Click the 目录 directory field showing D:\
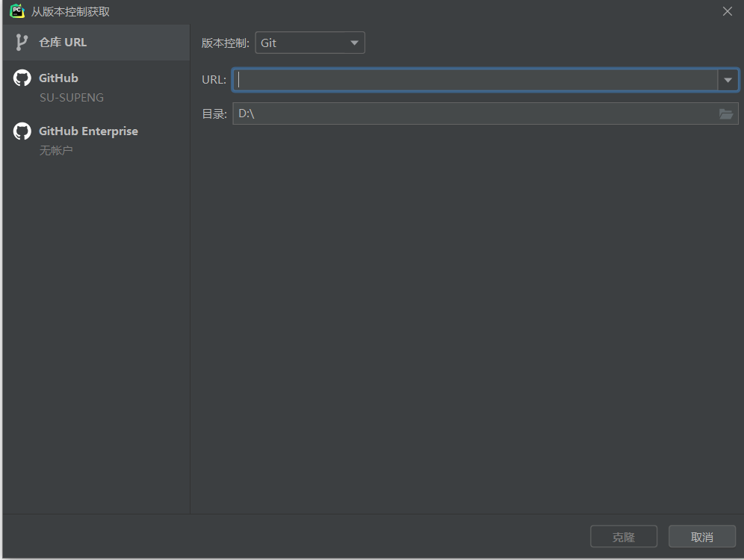The image size is (744, 560). click(485, 113)
